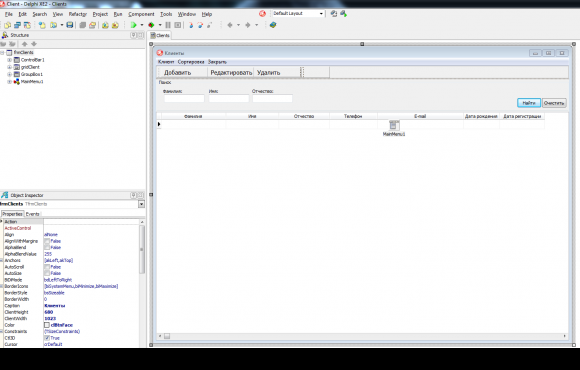
Task: Click the move-up arrow in Structure panel
Action: [25, 44]
